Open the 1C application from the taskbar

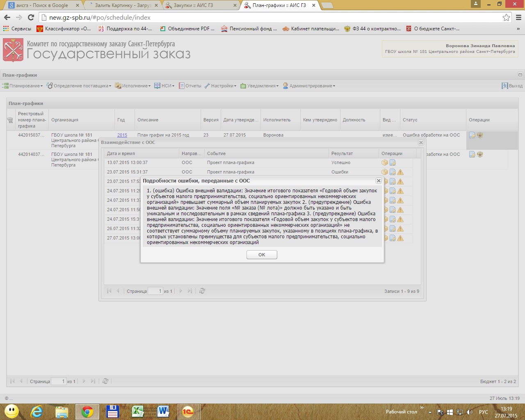click(188, 411)
